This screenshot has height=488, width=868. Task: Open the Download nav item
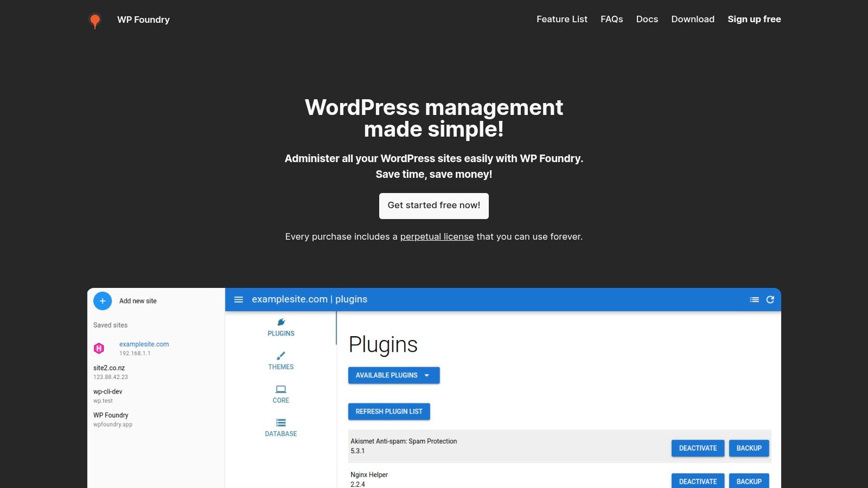(x=693, y=20)
